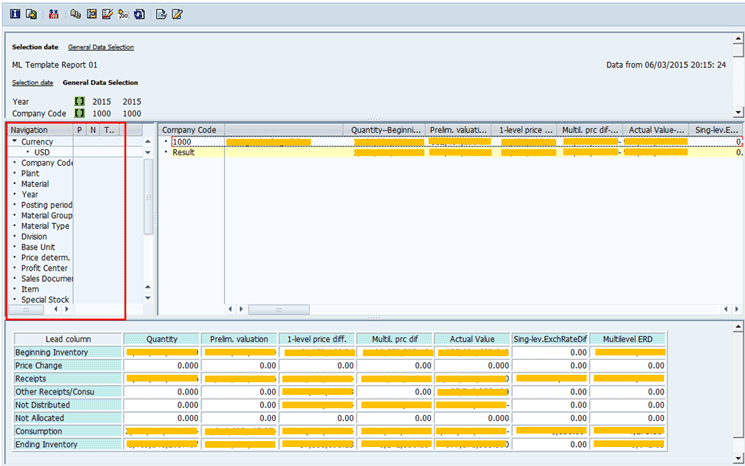Select Posting period in Navigation tree
Viewport: 745px width, 466px height.
point(47,205)
